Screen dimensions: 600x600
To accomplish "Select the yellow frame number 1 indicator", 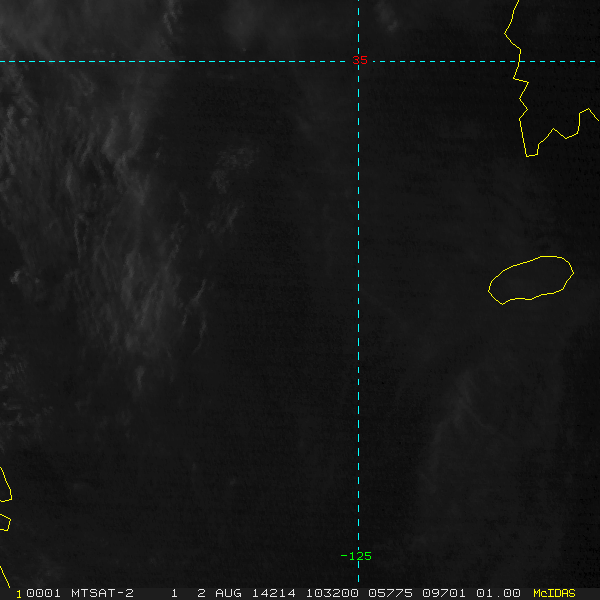I will click(19, 594).
